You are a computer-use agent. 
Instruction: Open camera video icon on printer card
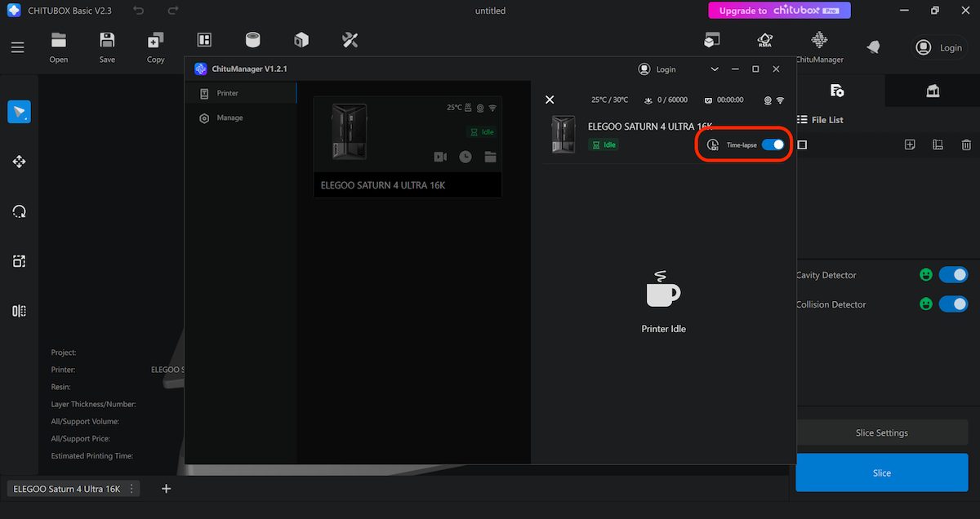pyautogui.click(x=440, y=157)
